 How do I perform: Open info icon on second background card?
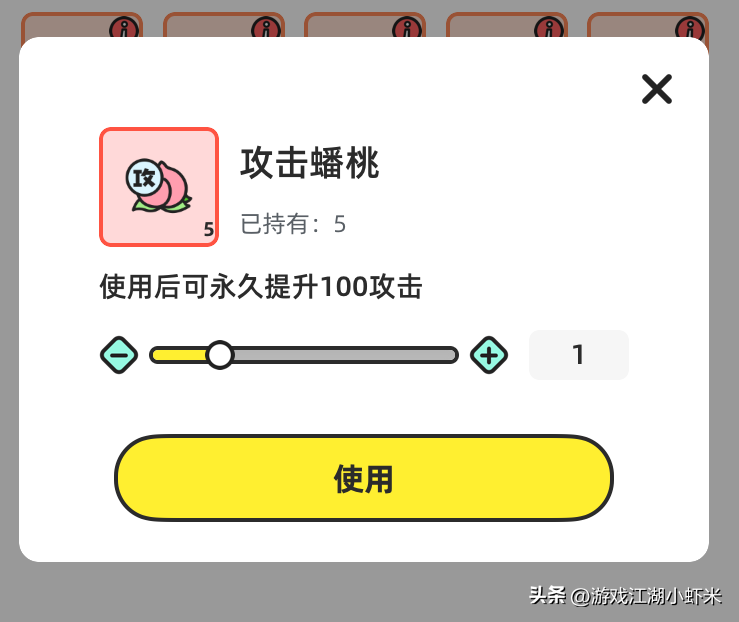(x=266, y=28)
